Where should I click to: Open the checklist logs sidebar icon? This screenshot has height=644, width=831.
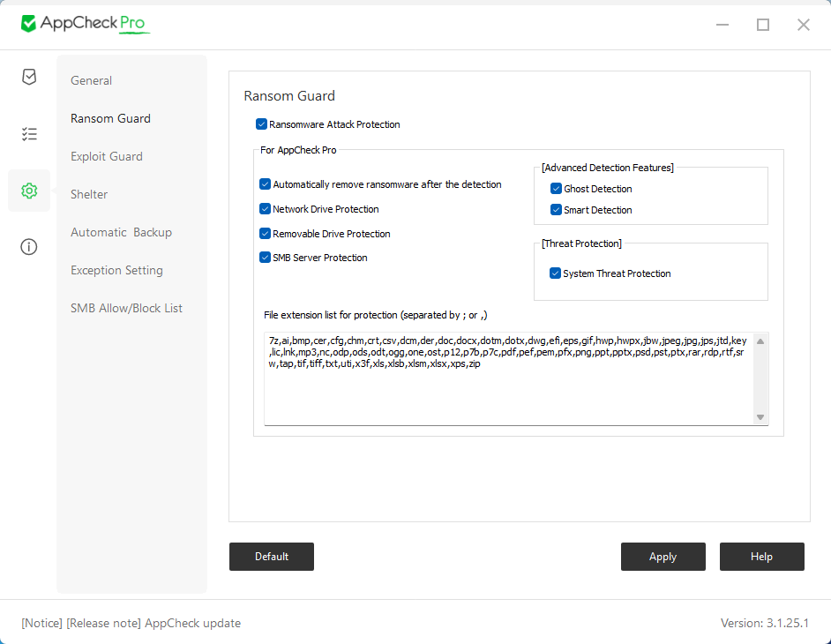pos(29,134)
